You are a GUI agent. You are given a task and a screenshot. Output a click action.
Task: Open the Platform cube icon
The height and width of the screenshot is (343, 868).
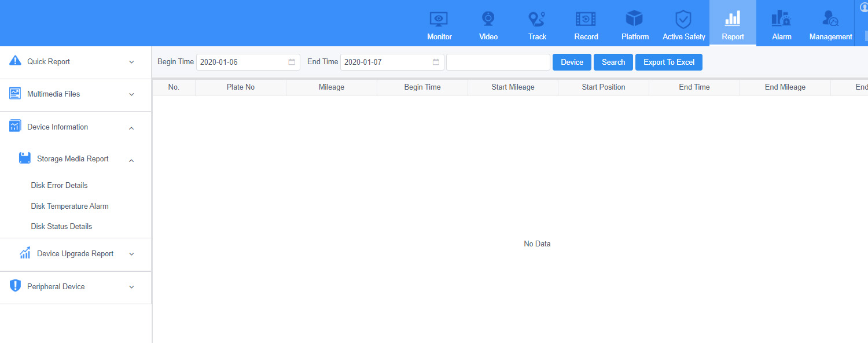pyautogui.click(x=635, y=19)
